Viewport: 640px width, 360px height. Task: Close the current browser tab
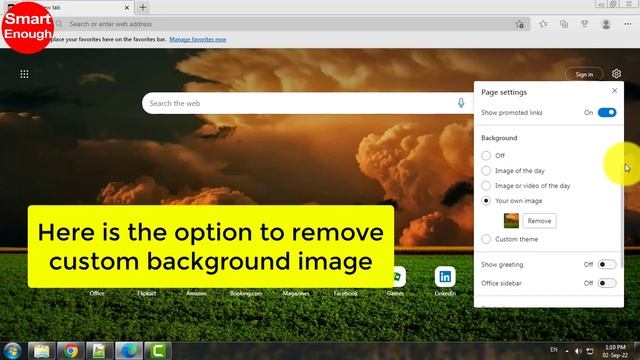click(127, 7)
